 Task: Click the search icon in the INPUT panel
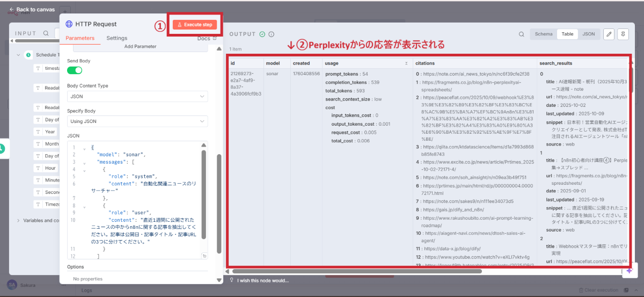(46, 33)
